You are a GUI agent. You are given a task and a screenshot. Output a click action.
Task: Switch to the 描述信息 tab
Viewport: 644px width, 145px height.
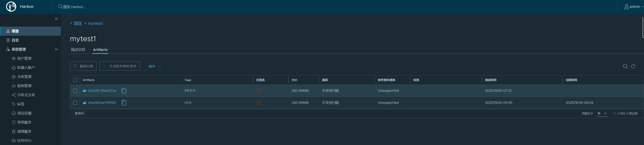[x=78, y=50]
